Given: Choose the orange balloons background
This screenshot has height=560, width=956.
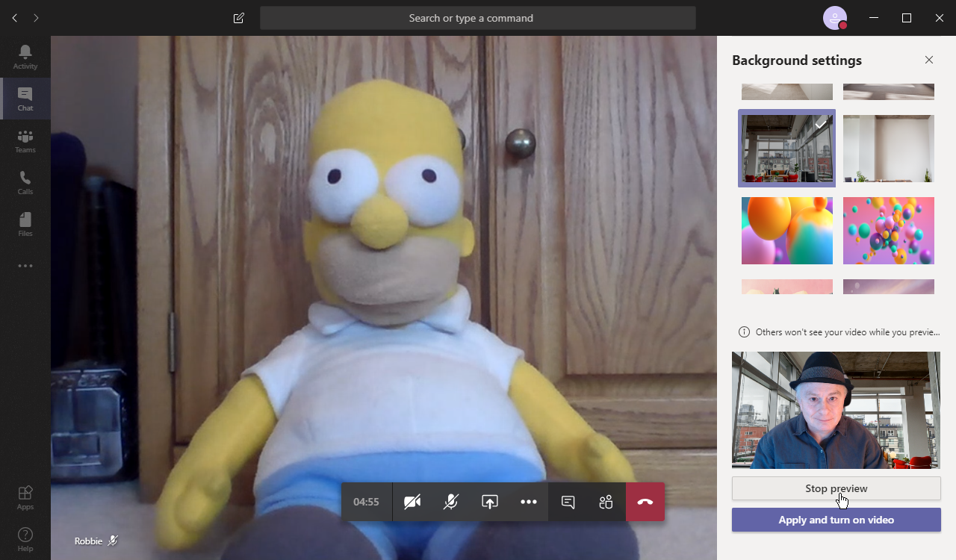Looking at the screenshot, I should pos(787,231).
